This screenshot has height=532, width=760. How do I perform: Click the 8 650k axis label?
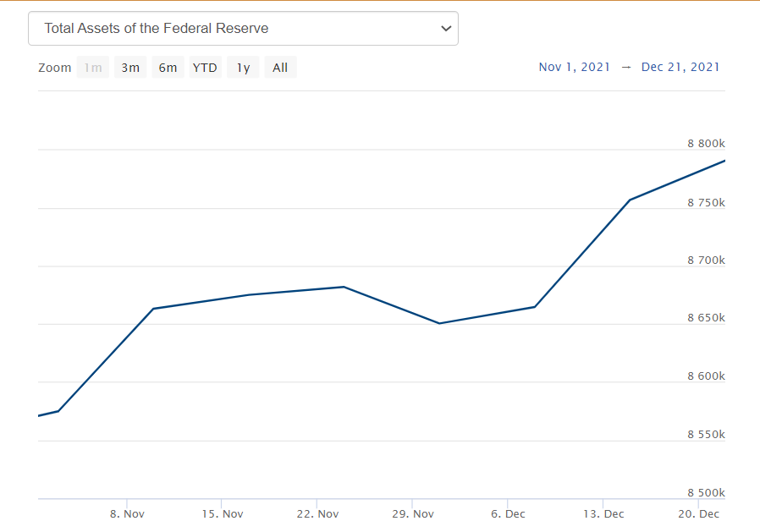pos(706,318)
